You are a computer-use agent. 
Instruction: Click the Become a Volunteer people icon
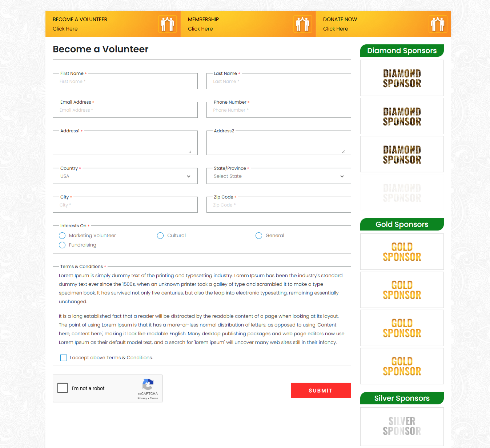pyautogui.click(x=168, y=24)
